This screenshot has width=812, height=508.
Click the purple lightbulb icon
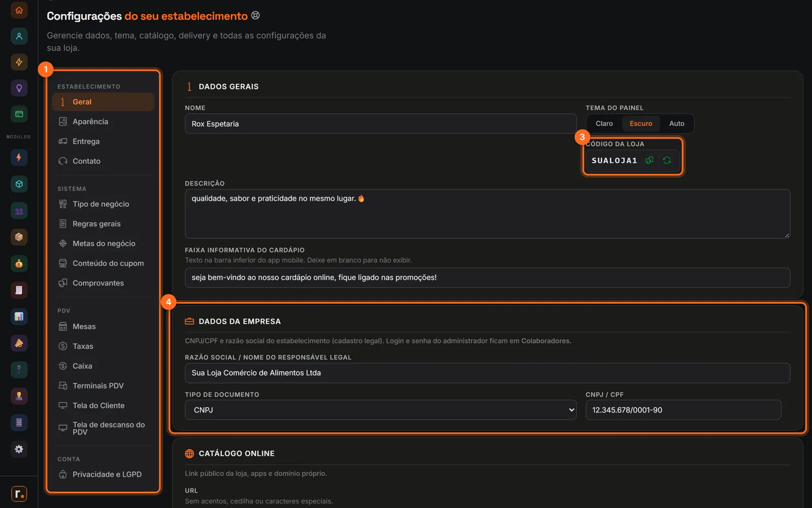click(19, 88)
